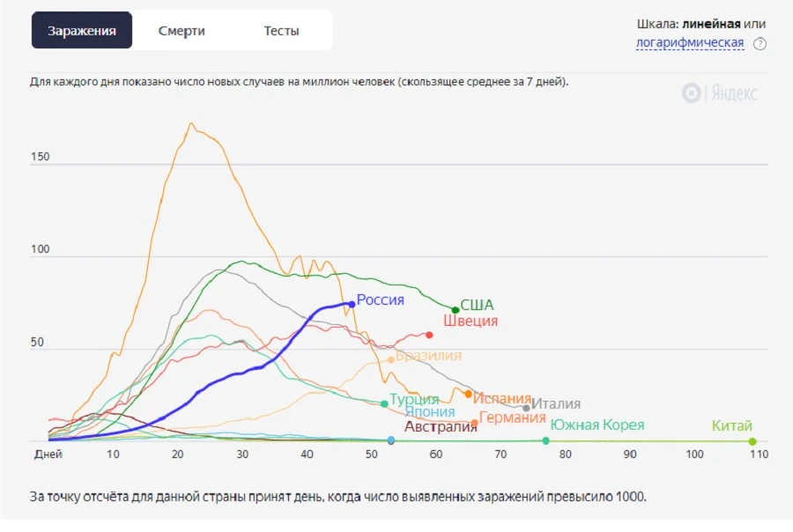Select the blue Russia endpoint dot

(x=352, y=305)
